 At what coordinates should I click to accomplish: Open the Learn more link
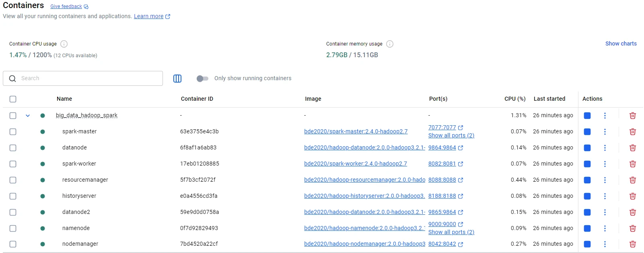152,17
